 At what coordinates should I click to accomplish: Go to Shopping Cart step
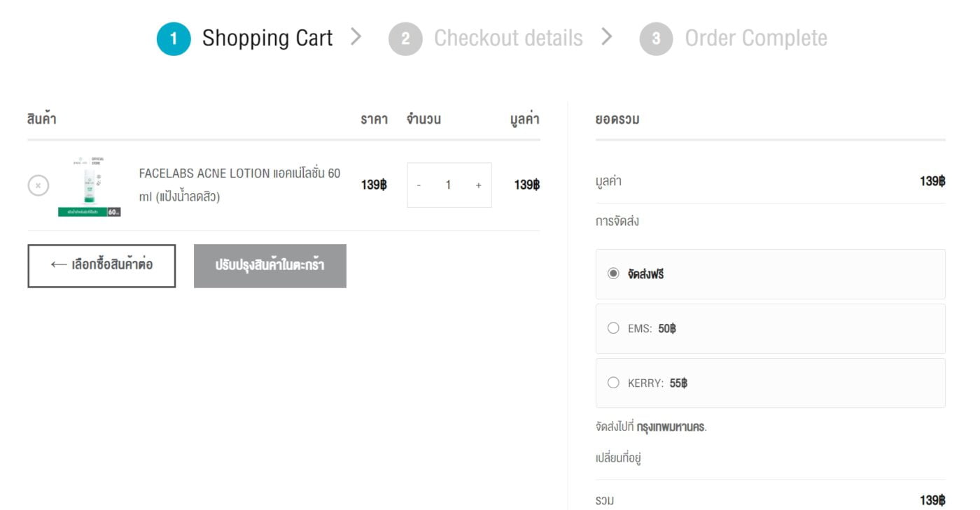pyautogui.click(x=267, y=38)
